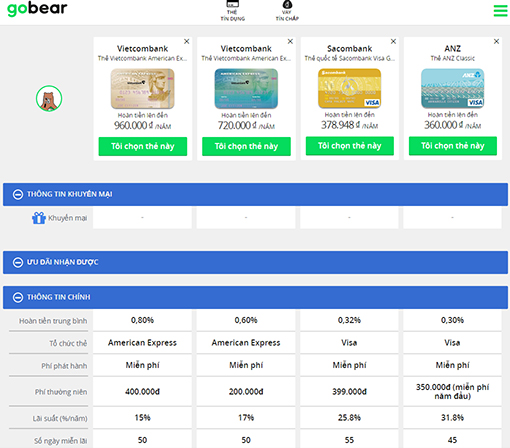Click the 15% interest rate cell

[142, 418]
